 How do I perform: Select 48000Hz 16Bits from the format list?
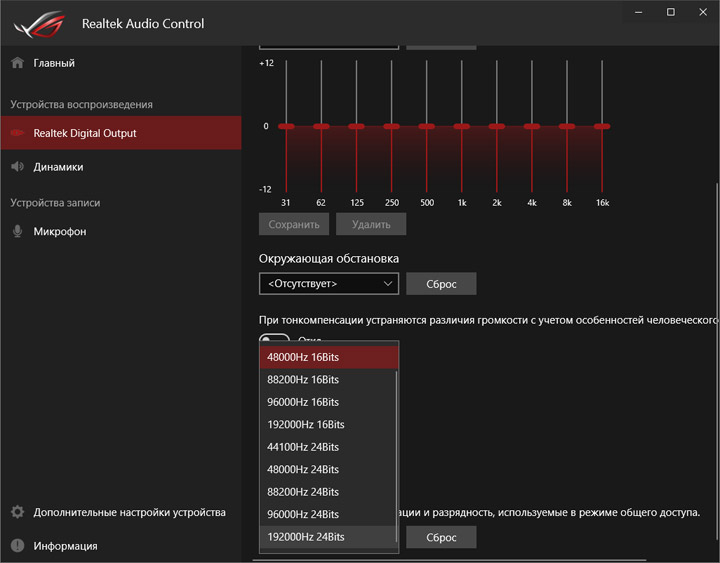click(328, 357)
